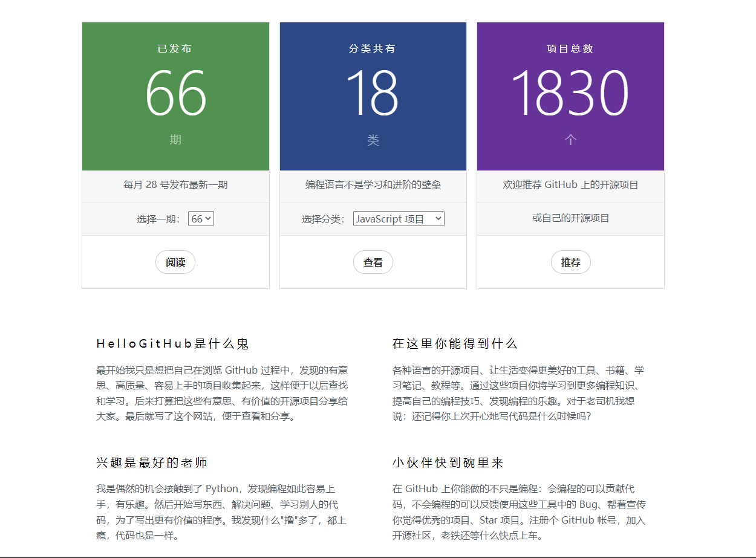The image size is (756, 558).
Task: Click the 推荐 (Recommend) button
Action: (570, 262)
